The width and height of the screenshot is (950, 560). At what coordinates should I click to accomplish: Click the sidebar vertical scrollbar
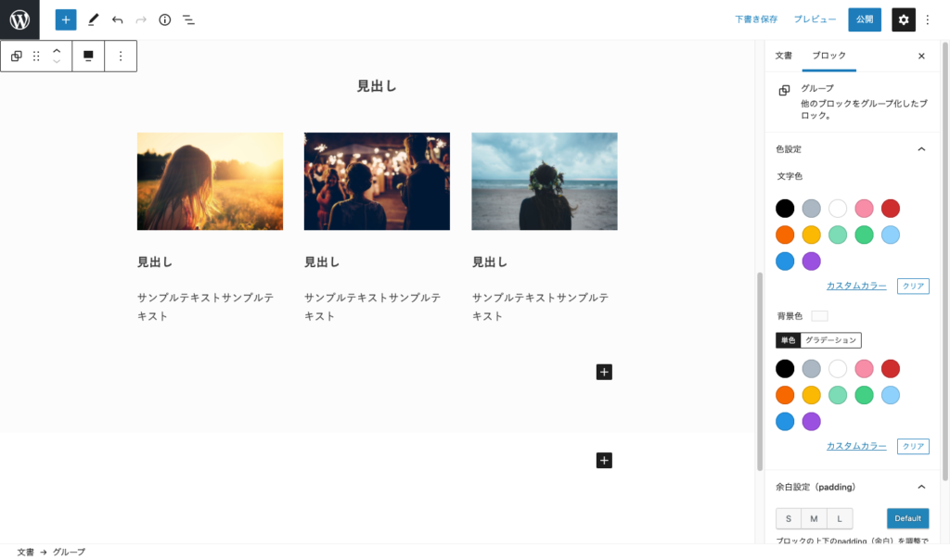coord(944,261)
